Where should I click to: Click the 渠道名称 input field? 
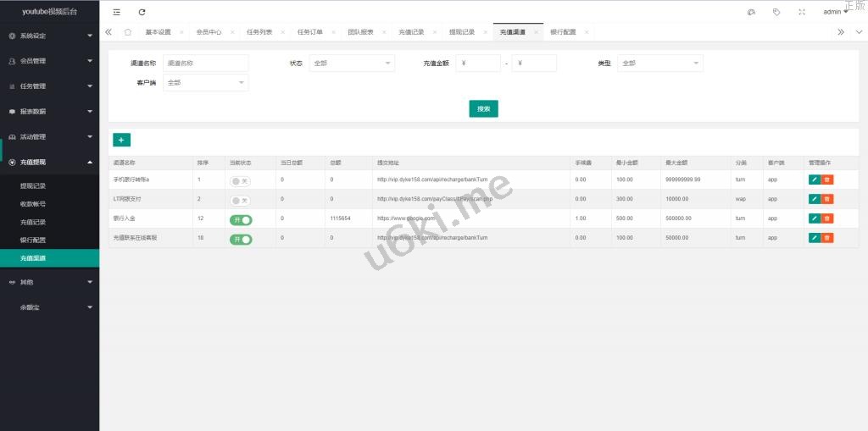[206, 64]
